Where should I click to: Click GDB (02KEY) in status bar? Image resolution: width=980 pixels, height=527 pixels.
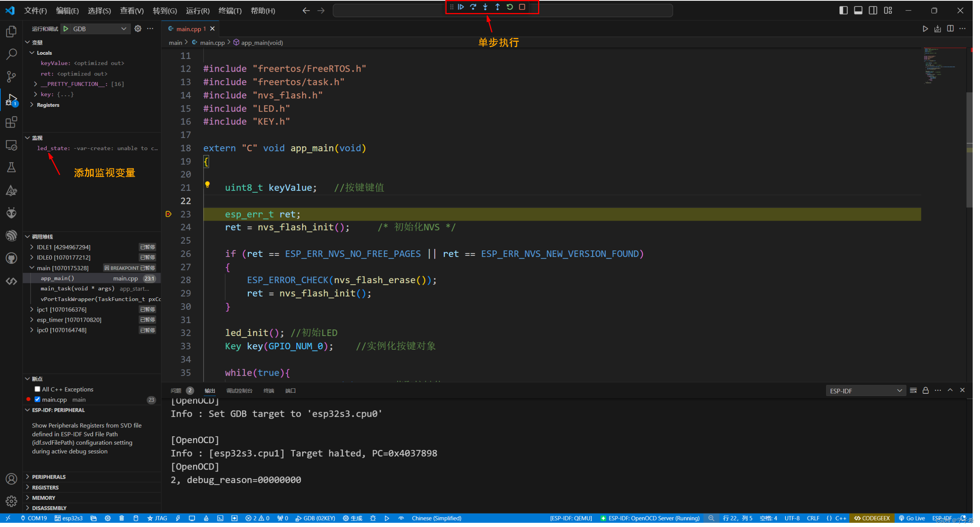316,519
